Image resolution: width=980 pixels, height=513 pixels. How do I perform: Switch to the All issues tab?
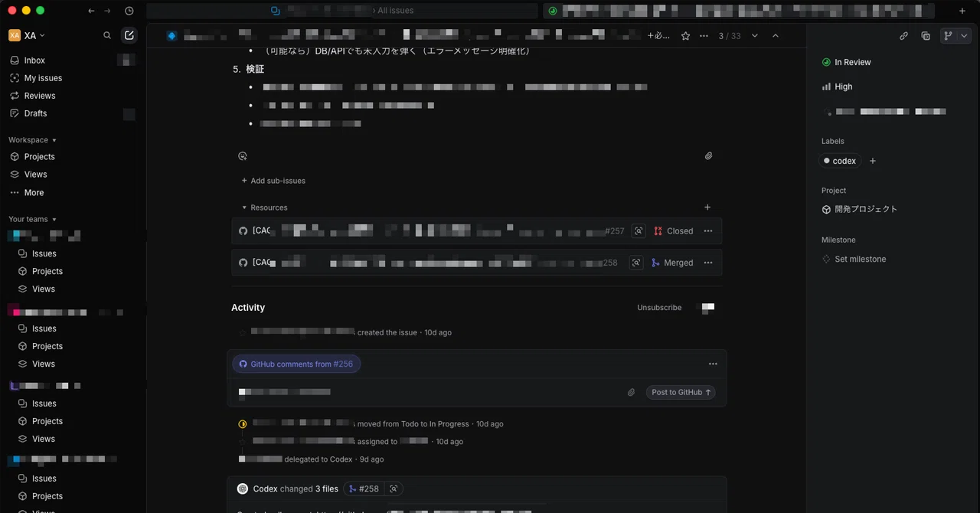coord(342,11)
